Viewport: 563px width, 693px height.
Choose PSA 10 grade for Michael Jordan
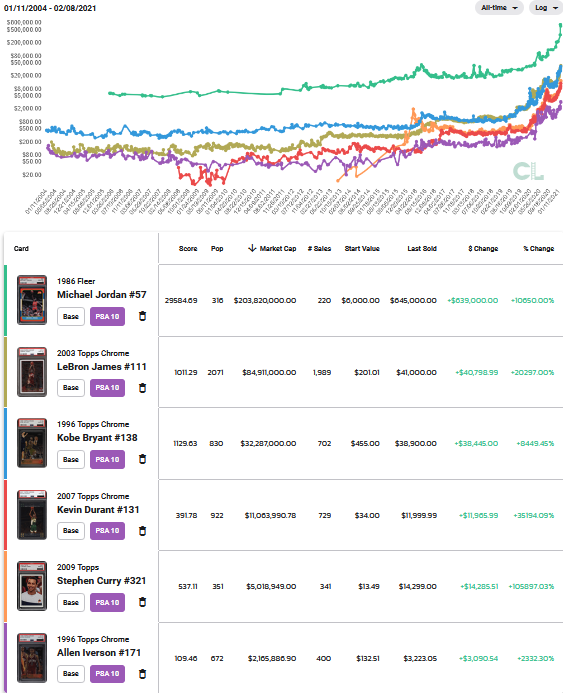click(107, 316)
